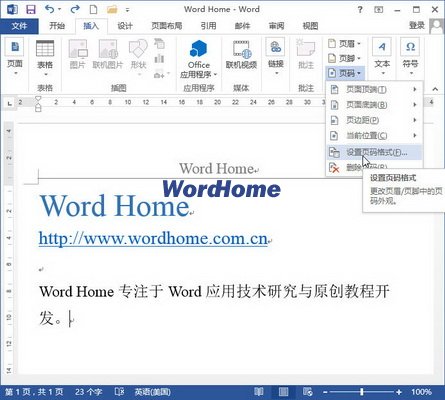Click the Redo arrow icon
The image size is (445, 400).
point(75,9)
